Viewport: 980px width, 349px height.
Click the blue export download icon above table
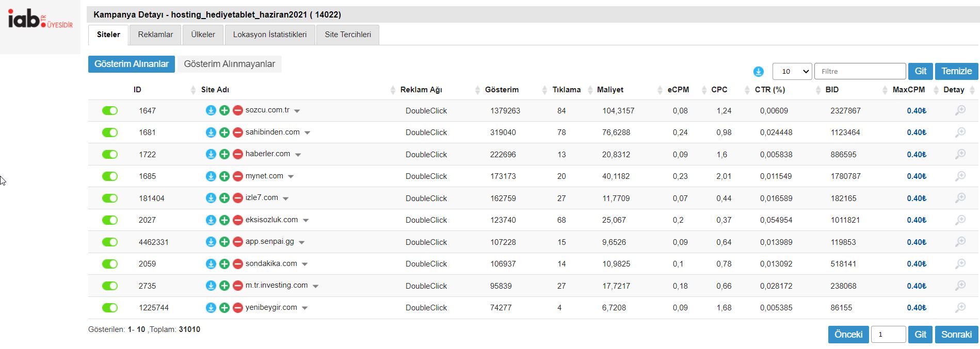[758, 72]
